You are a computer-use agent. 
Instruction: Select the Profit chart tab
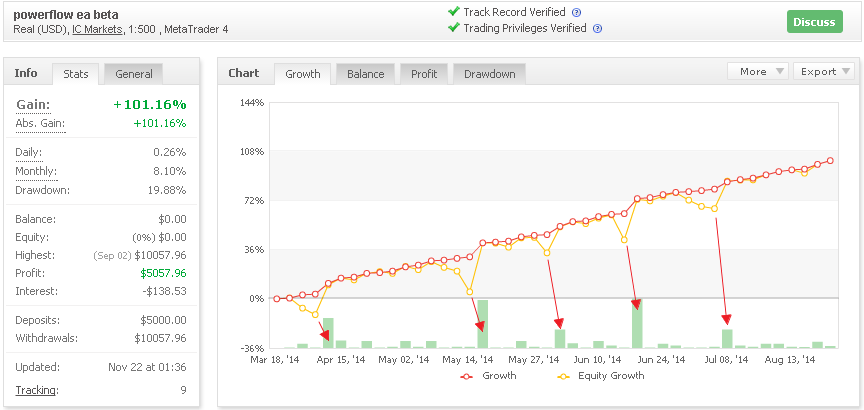click(x=424, y=74)
